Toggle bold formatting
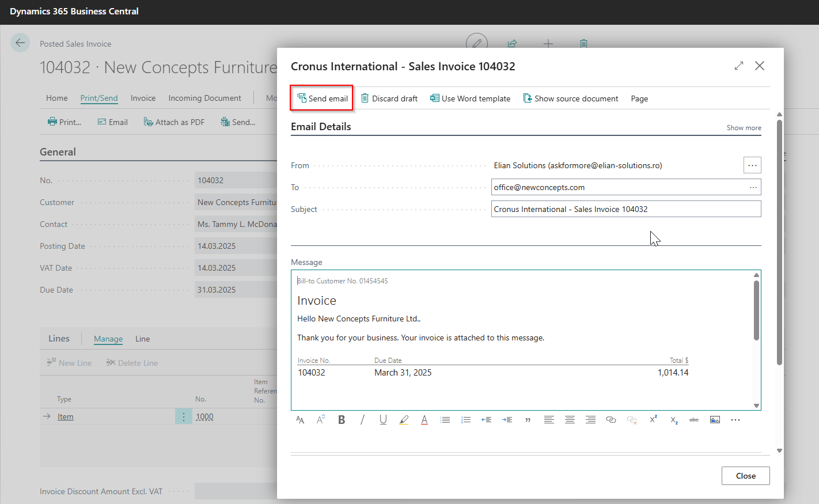 [342, 420]
